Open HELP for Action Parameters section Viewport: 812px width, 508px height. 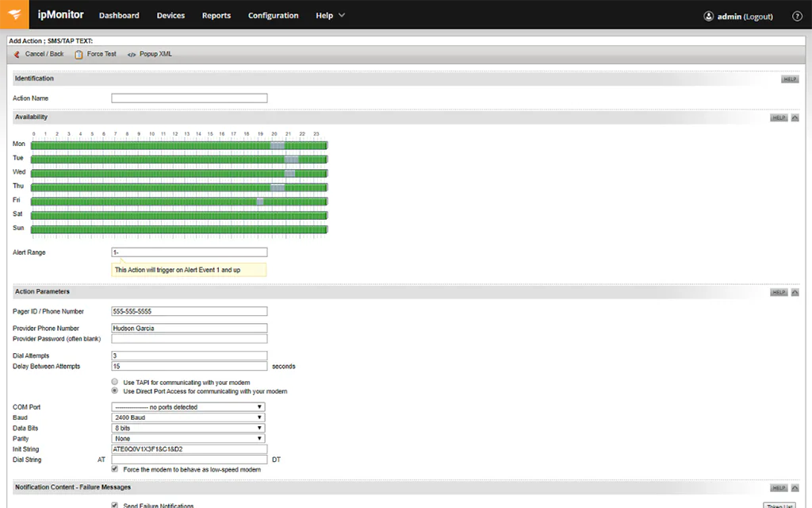(779, 292)
